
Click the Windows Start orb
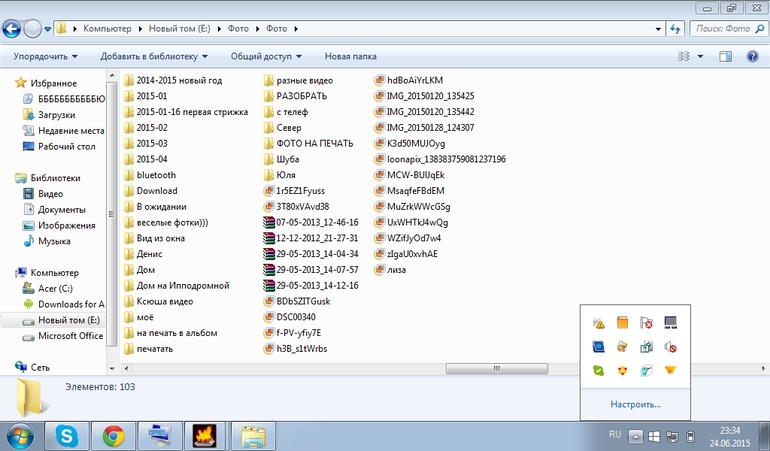coord(20,436)
